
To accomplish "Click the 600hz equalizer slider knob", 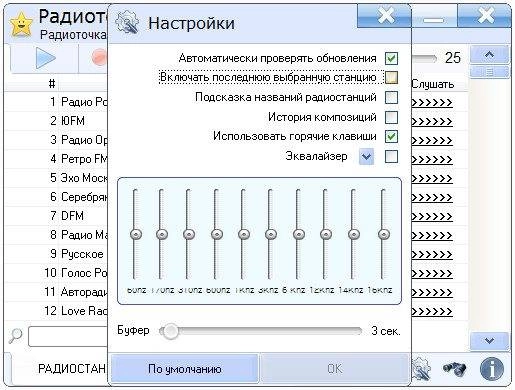I will pos(217,234).
